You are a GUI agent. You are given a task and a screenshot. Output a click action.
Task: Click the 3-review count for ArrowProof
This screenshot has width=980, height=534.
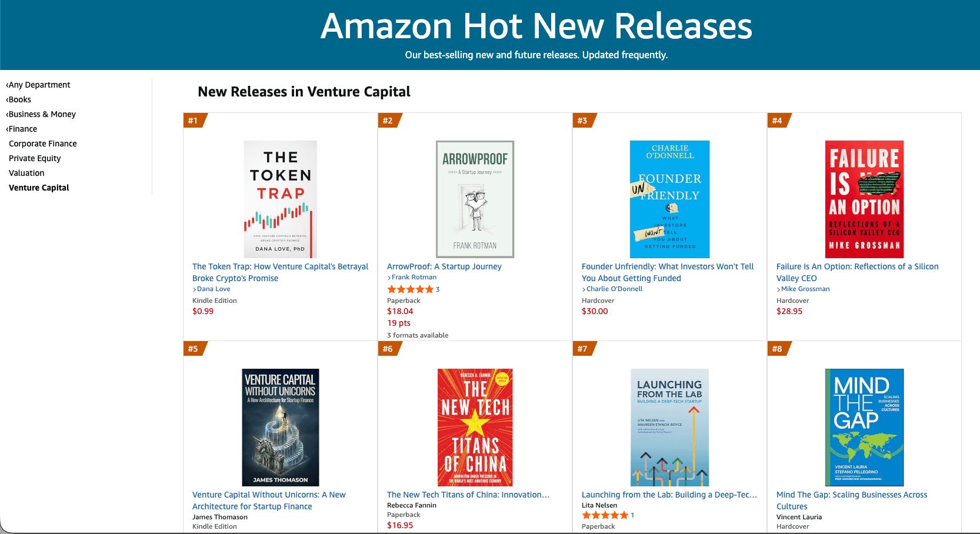436,289
